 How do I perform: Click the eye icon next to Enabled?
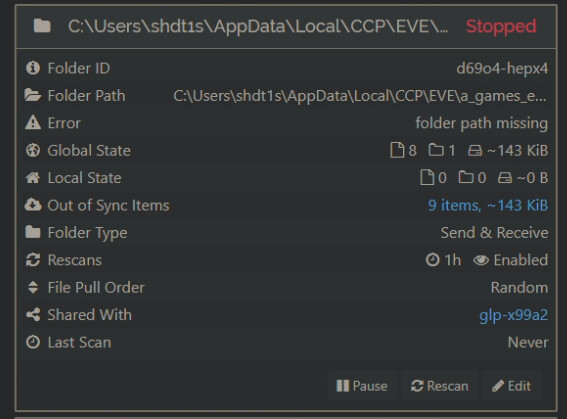point(481,260)
